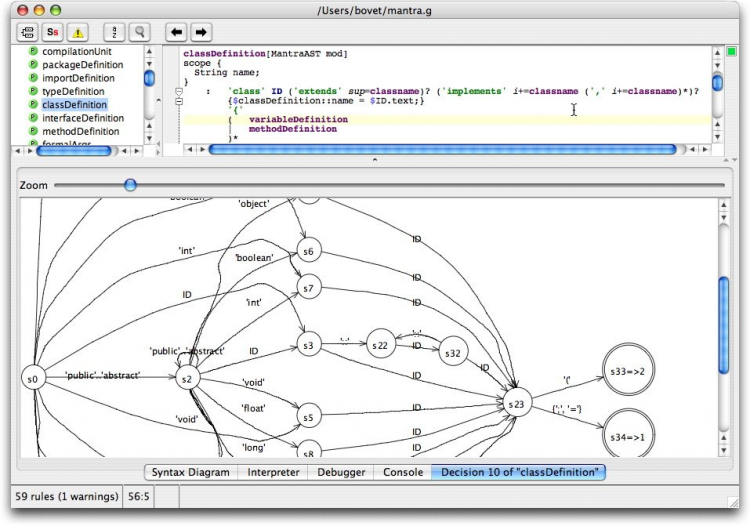This screenshot has height=526, width=750.
Task: Click the yellow warning triangle toolbar icon
Action: coord(77,32)
